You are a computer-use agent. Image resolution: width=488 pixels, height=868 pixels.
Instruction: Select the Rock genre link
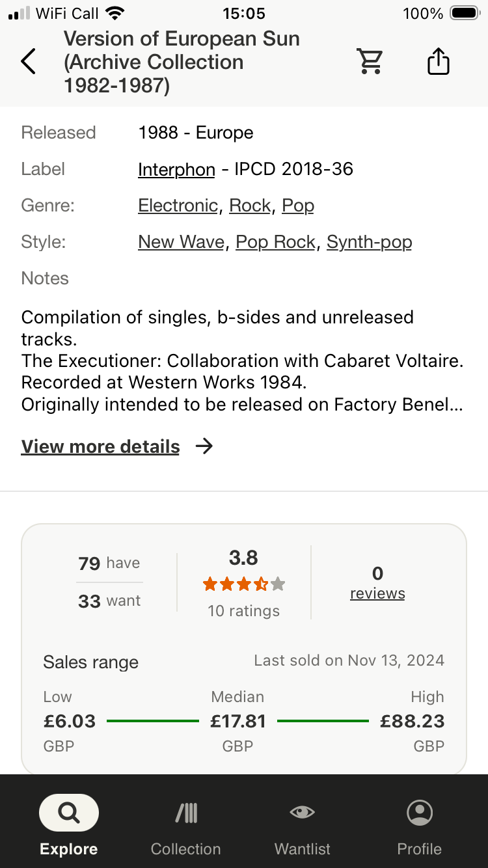(x=250, y=206)
